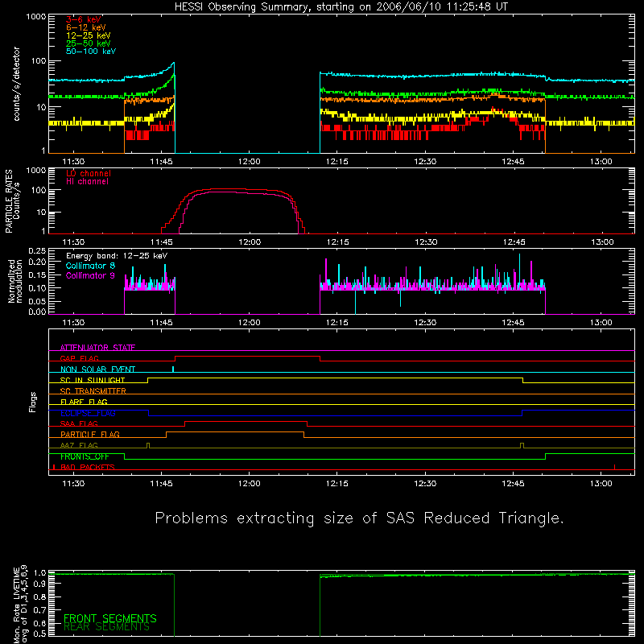Click the 1000 value on the count-rate y-axis

pos(36,17)
